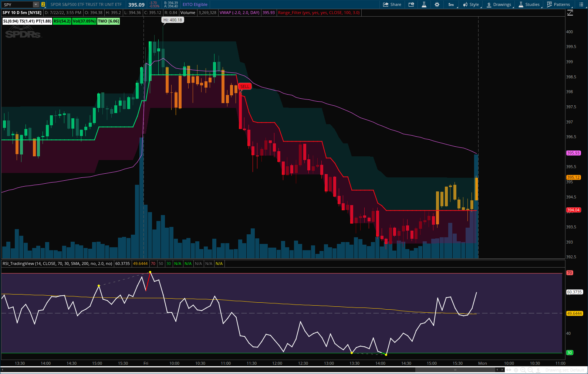588x374 pixels.
Task: Open the trade alert panel icon
Action: pyautogui.click(x=411, y=4)
